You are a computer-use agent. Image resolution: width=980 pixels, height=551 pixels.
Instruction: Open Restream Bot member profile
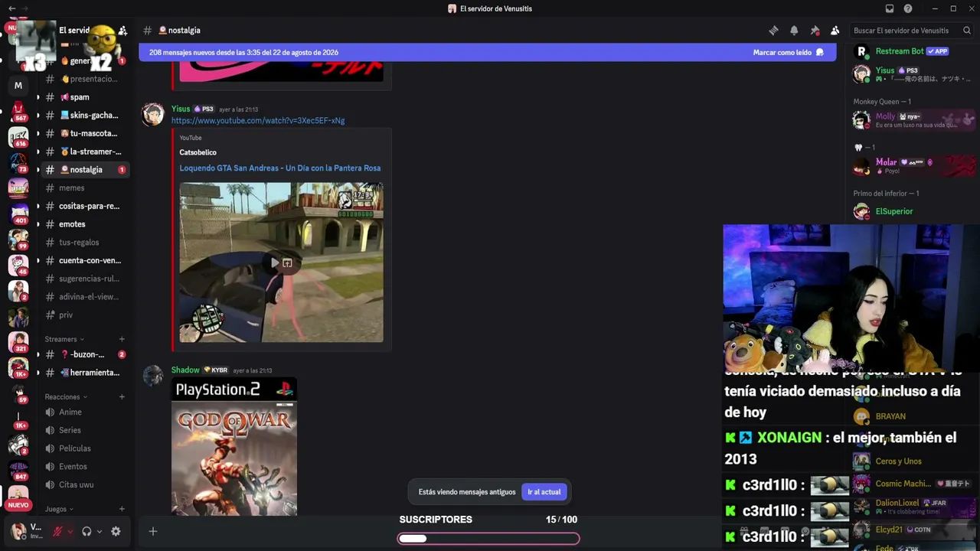915,52
